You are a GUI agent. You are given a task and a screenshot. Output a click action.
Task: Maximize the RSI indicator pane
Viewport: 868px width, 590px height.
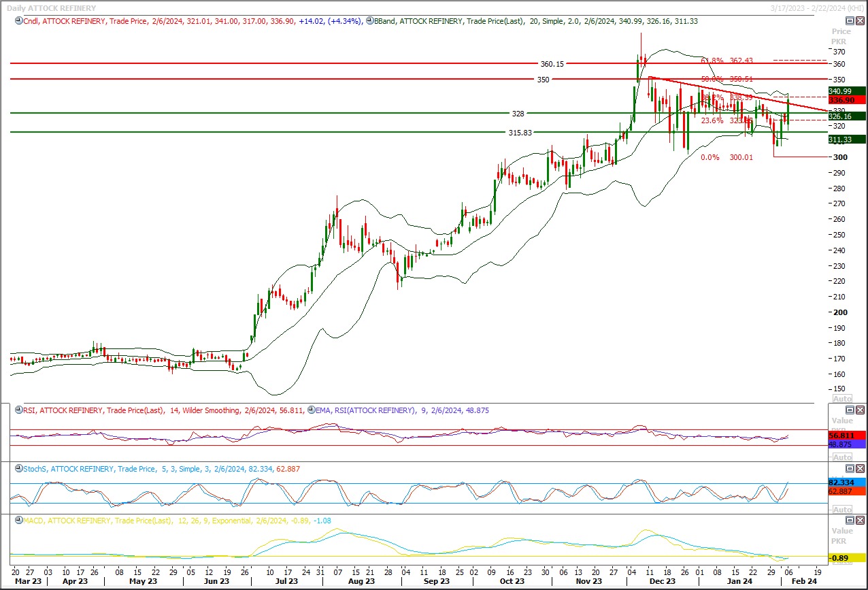click(x=850, y=410)
